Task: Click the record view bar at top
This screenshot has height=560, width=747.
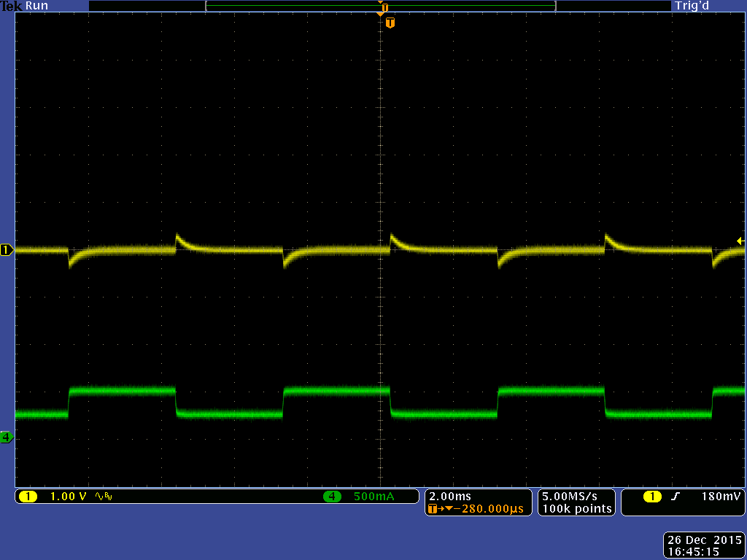Action: coord(381,6)
